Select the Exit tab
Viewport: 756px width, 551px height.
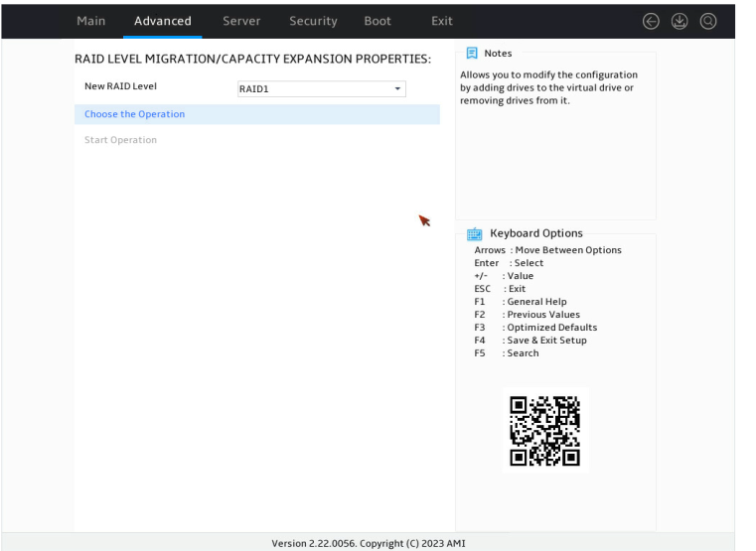coord(442,21)
